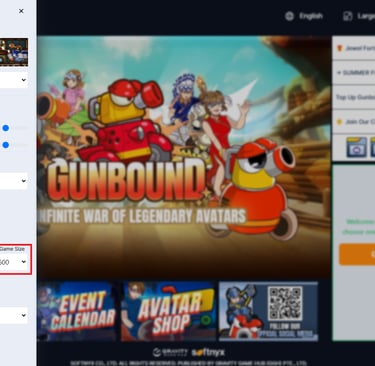Open the Join Our Community link
375x366 pixels.
[354, 122]
